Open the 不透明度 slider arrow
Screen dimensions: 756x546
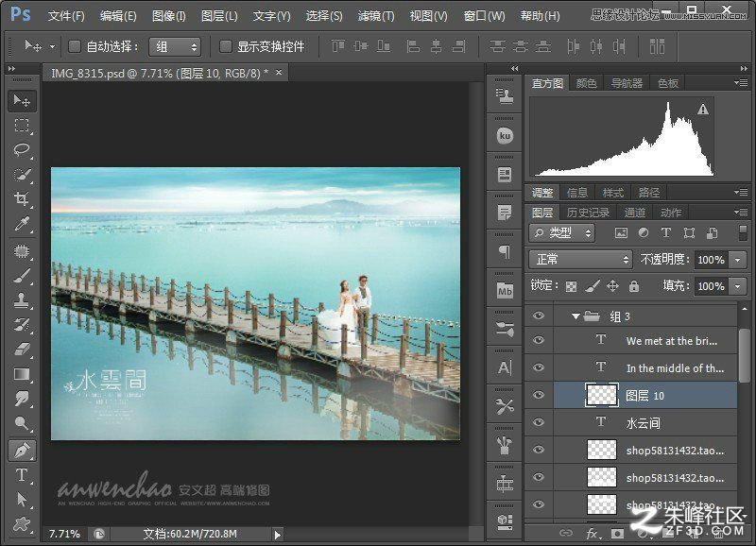[x=738, y=260]
